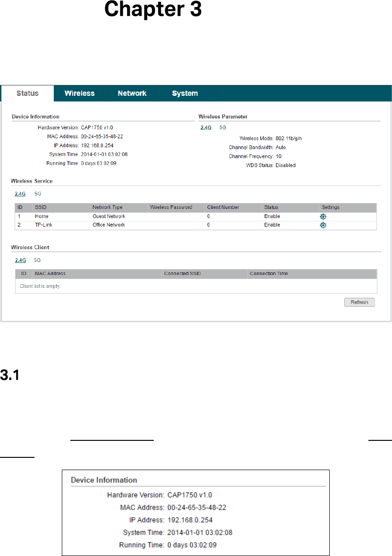Image resolution: width=392 pixels, height=556 pixels.
Task: Select 5G under Wireless Parameter
Action: pos(223,127)
